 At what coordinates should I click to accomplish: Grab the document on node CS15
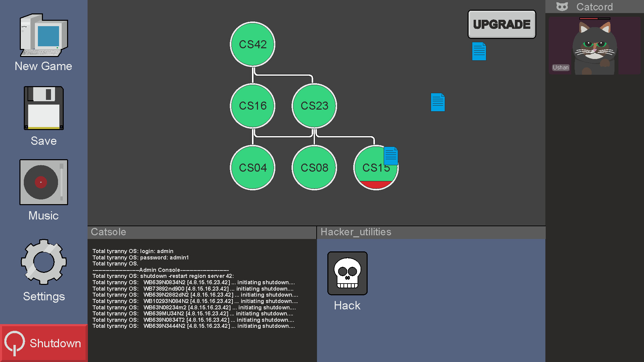pyautogui.click(x=391, y=156)
